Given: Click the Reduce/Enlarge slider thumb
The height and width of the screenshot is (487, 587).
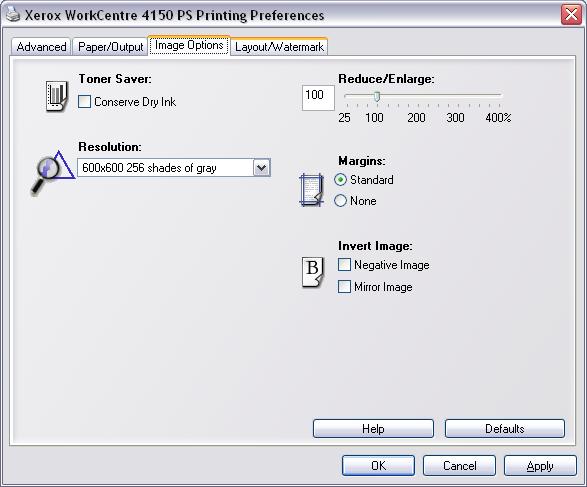Looking at the screenshot, I should [x=377, y=97].
